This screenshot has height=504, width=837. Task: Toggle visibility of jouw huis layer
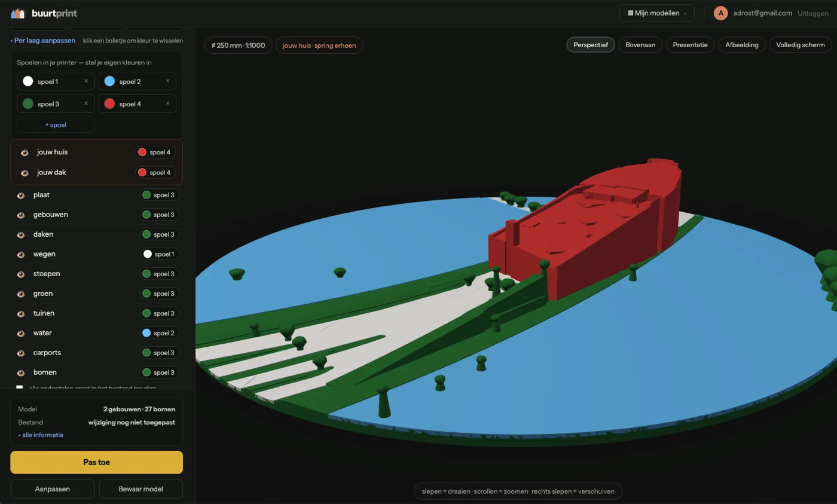pyautogui.click(x=25, y=152)
